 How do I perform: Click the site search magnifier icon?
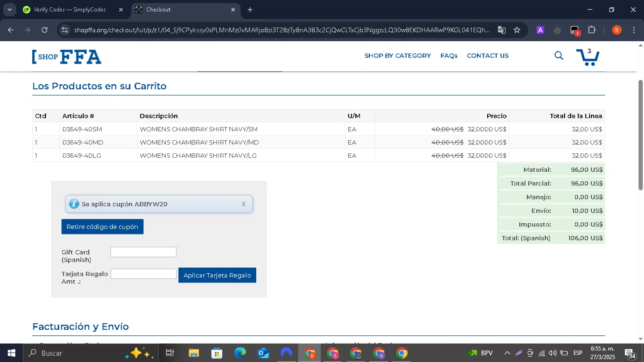559,55
